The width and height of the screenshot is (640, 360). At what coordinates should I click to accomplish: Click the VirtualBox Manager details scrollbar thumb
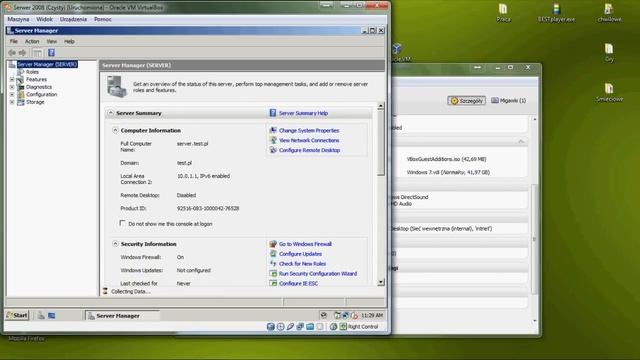point(534,239)
